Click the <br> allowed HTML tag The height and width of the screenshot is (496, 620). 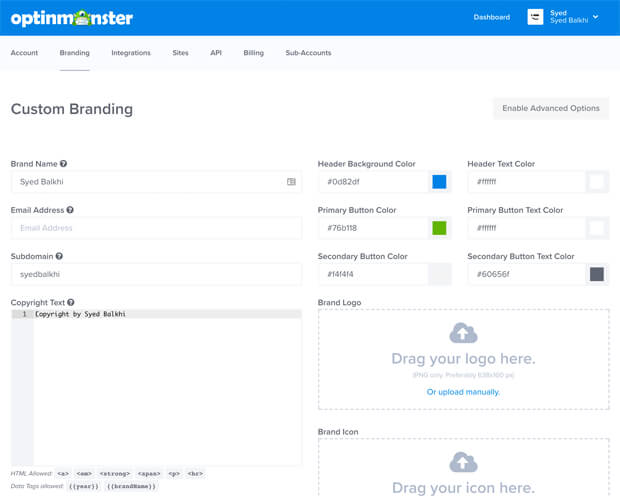tap(195, 473)
